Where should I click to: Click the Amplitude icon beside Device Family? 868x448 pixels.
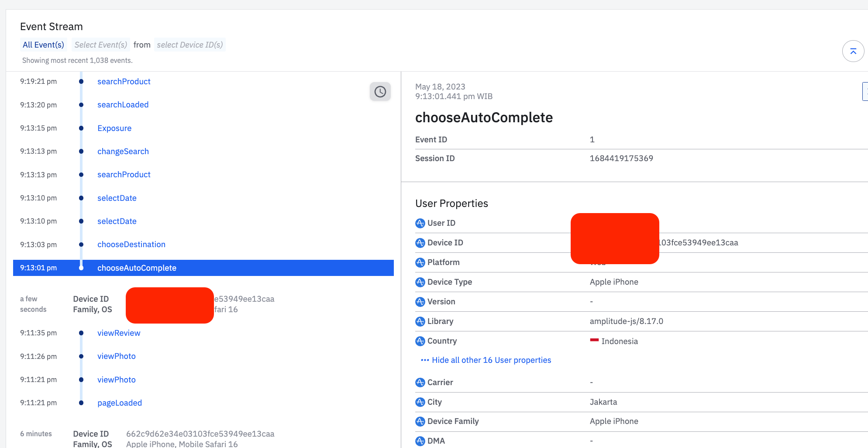click(x=420, y=421)
